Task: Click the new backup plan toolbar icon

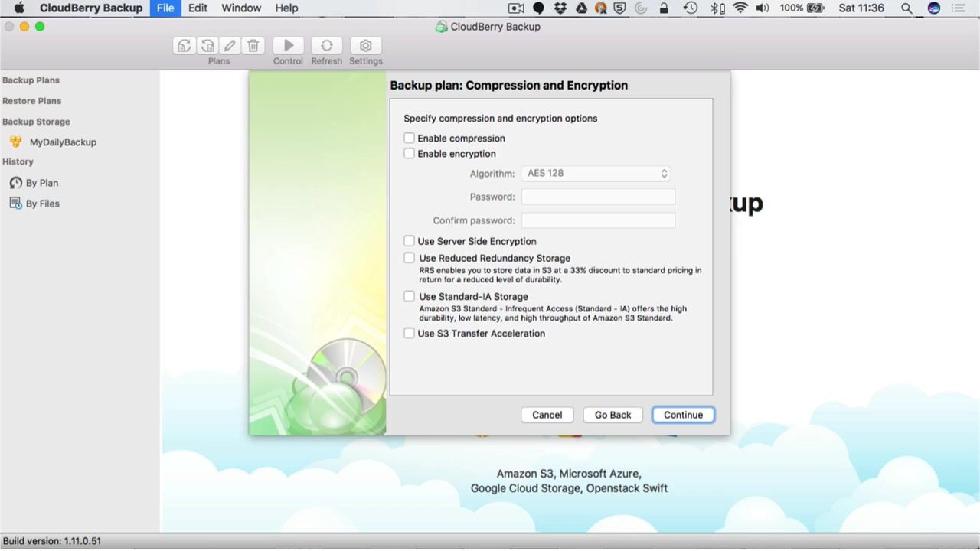Action: point(185,46)
